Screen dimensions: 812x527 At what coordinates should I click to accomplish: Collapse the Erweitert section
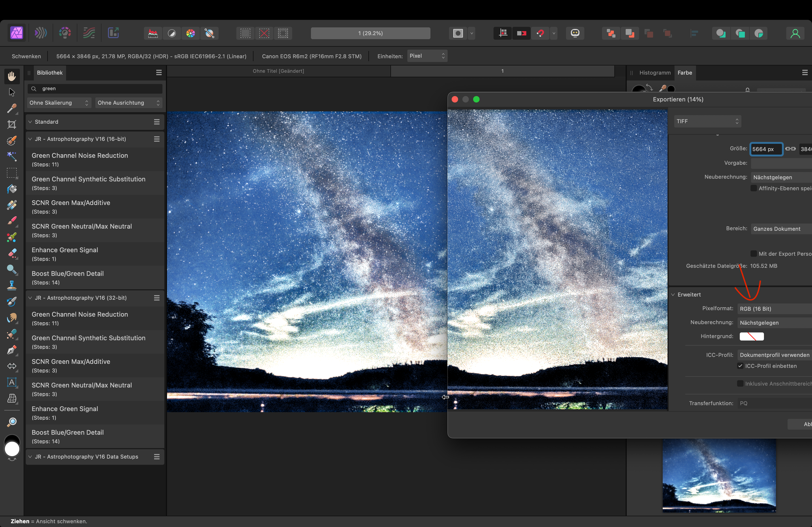(673, 295)
